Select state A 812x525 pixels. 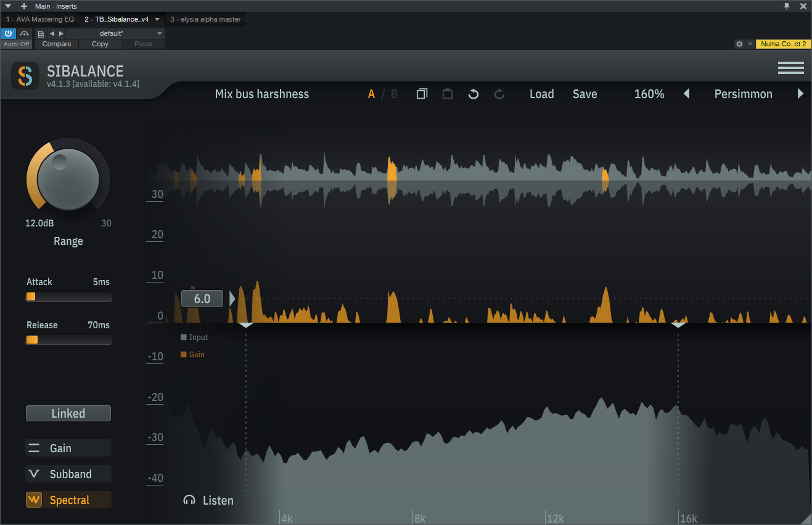(371, 94)
